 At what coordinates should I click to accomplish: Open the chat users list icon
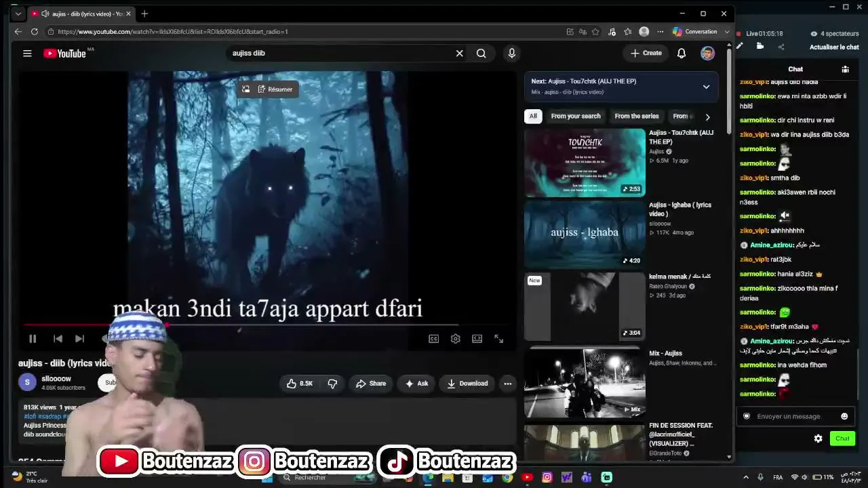845,69
